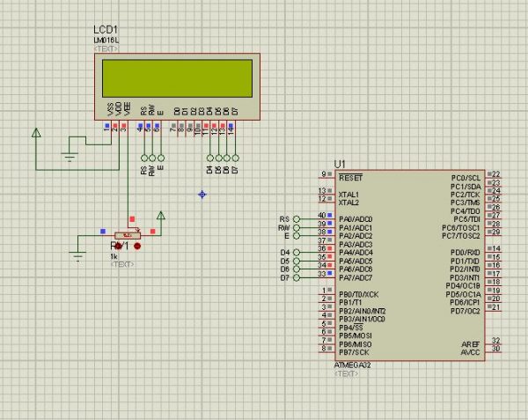528x420 pixels.
Task: Select the RS terminal circle beside ATMEGA32 pin 40
Action: [x=297, y=219]
